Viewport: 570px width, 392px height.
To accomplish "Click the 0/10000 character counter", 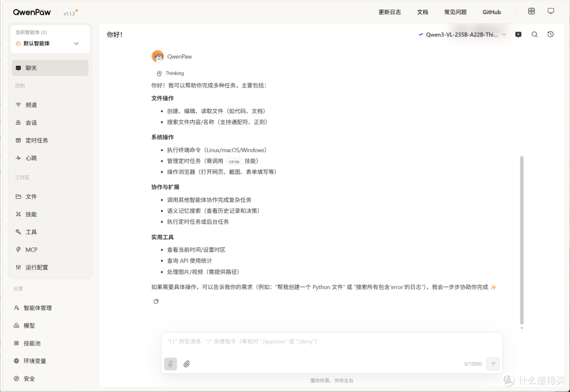I will (x=473, y=364).
